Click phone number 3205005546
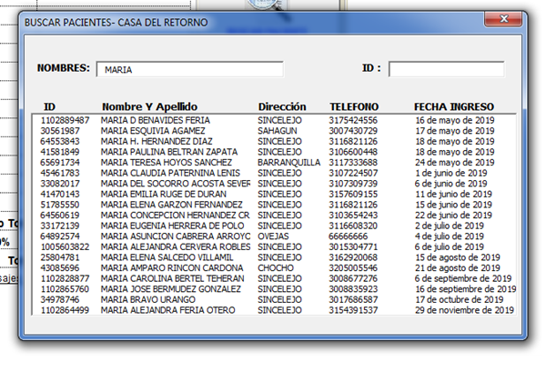 (x=353, y=268)
